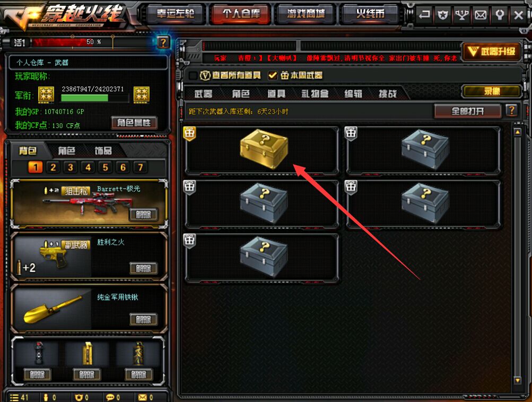Open the 武器升级 button
The width and height of the screenshot is (532, 402).
(x=491, y=52)
